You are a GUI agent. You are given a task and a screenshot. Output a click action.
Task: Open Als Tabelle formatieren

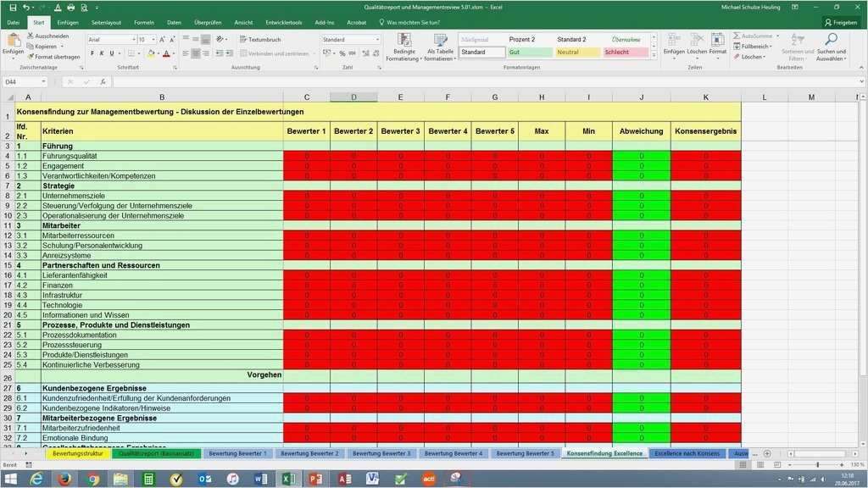click(x=441, y=47)
